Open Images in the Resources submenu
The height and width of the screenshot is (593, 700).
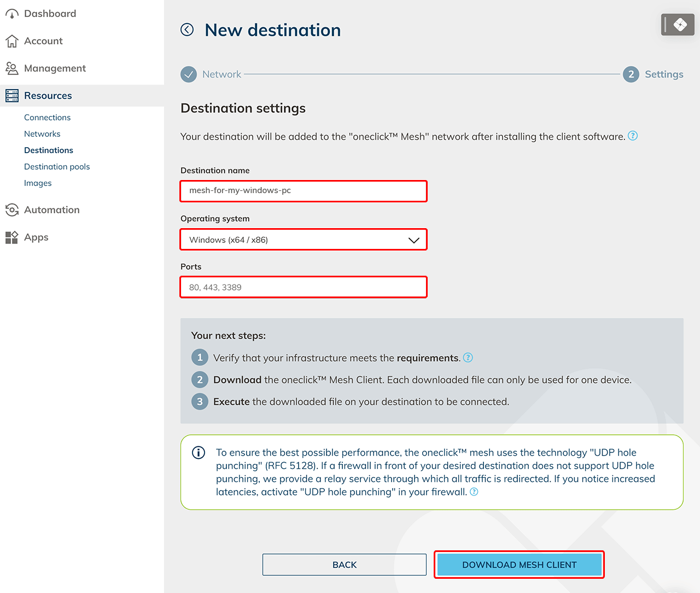tap(38, 183)
